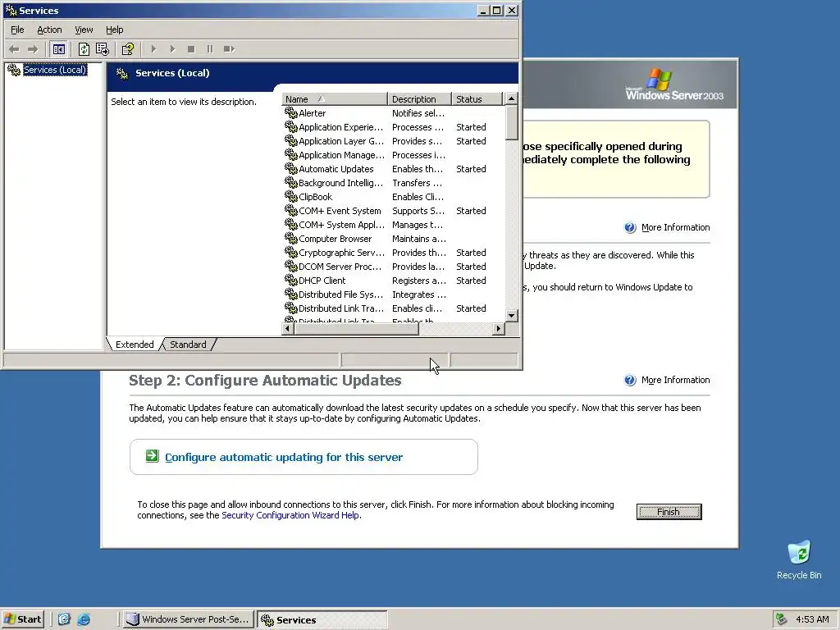Sort services by Name column header

tap(335, 99)
